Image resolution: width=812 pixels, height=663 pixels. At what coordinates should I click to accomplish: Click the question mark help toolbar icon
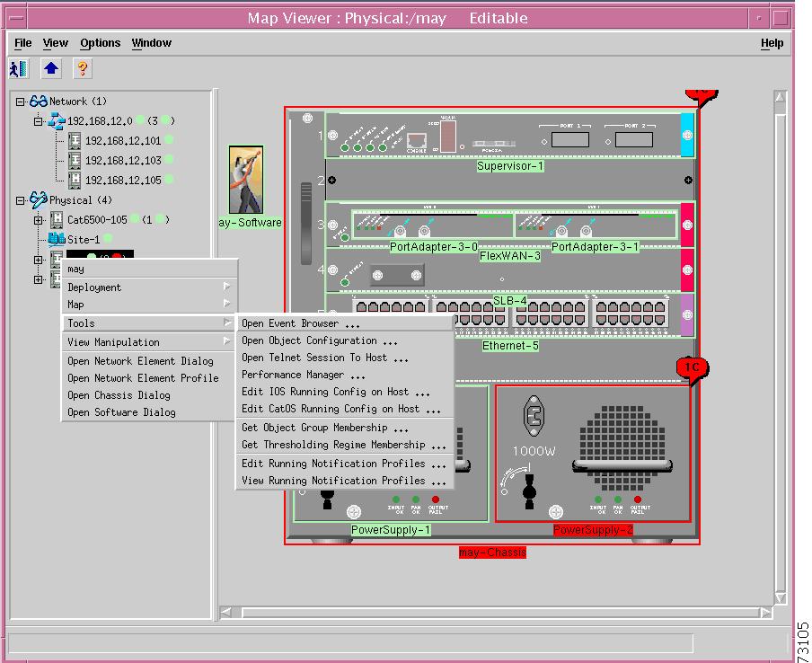coord(83,69)
